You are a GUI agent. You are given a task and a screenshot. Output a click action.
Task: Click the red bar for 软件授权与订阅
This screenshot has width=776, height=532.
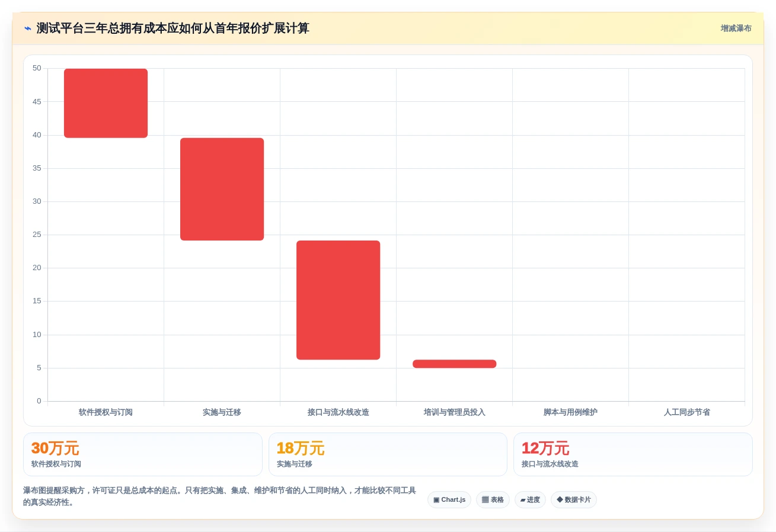[x=106, y=103]
